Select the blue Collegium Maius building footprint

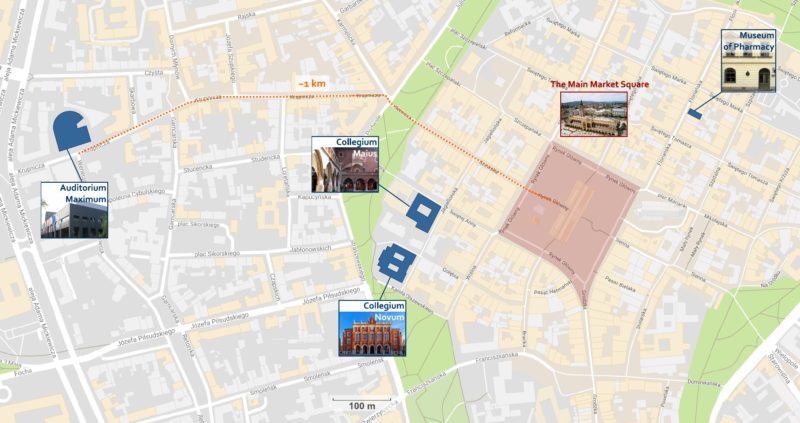point(423,212)
